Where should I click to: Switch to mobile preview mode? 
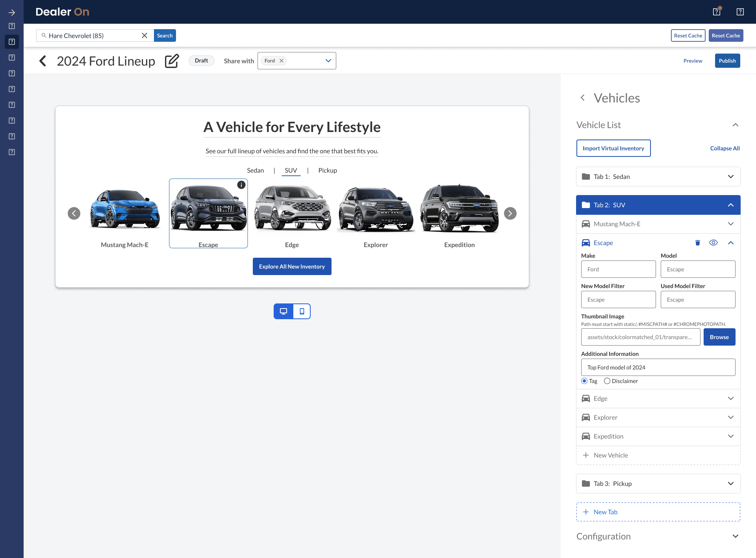[x=302, y=311]
